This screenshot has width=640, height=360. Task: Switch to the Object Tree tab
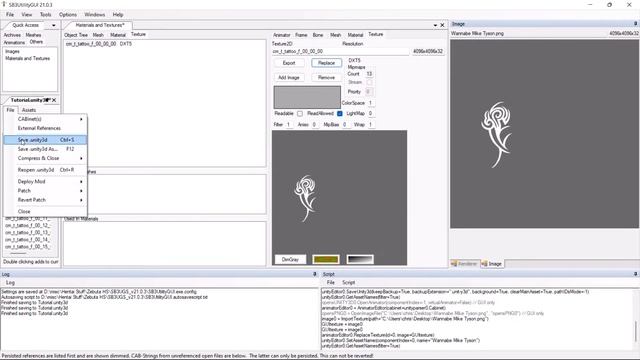76,35
